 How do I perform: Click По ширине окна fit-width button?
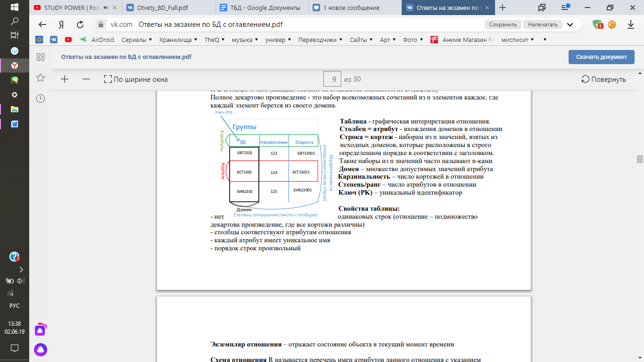[136, 79]
